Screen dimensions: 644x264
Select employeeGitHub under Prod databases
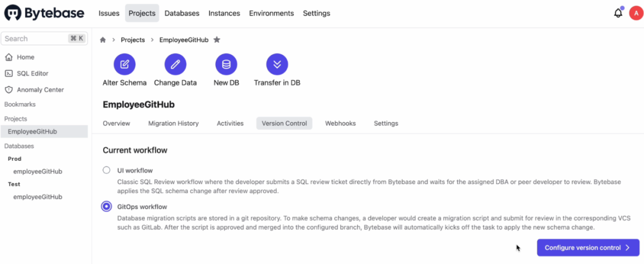pos(38,172)
